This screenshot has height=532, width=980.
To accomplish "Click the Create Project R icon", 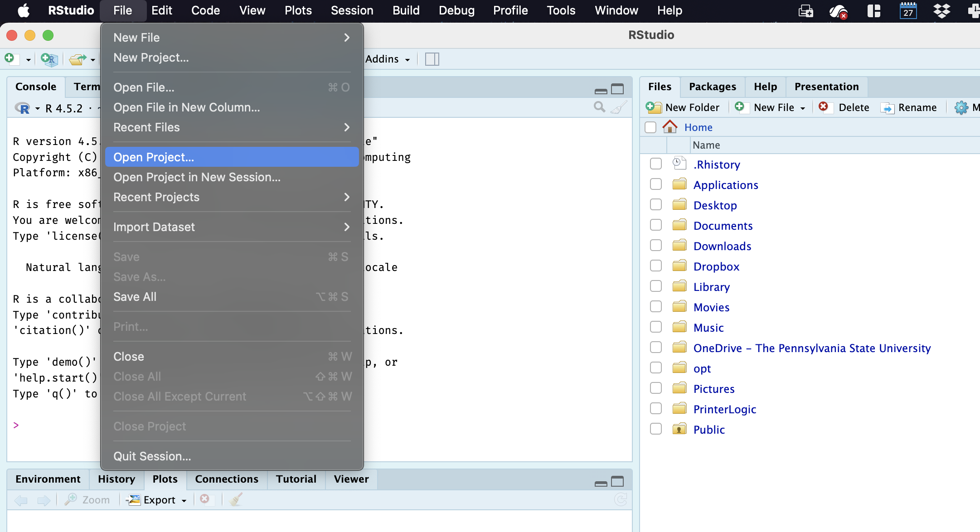I will (49, 59).
